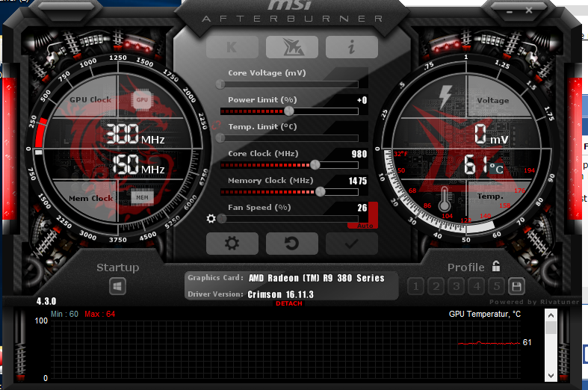Select profile slot 4
This screenshot has height=390, width=588.
click(x=476, y=287)
